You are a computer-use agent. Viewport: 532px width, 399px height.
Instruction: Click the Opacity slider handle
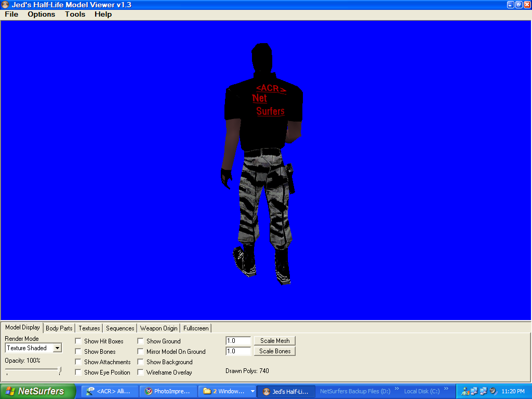60,370
